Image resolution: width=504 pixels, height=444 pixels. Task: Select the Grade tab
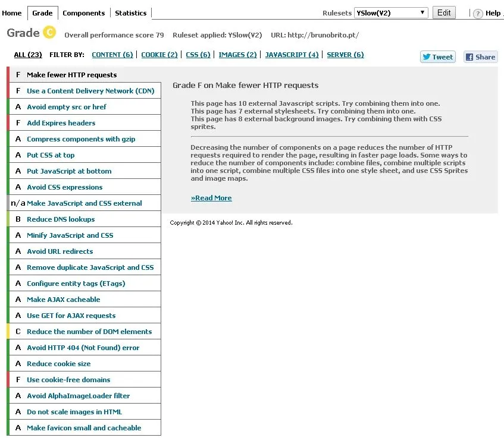(42, 13)
